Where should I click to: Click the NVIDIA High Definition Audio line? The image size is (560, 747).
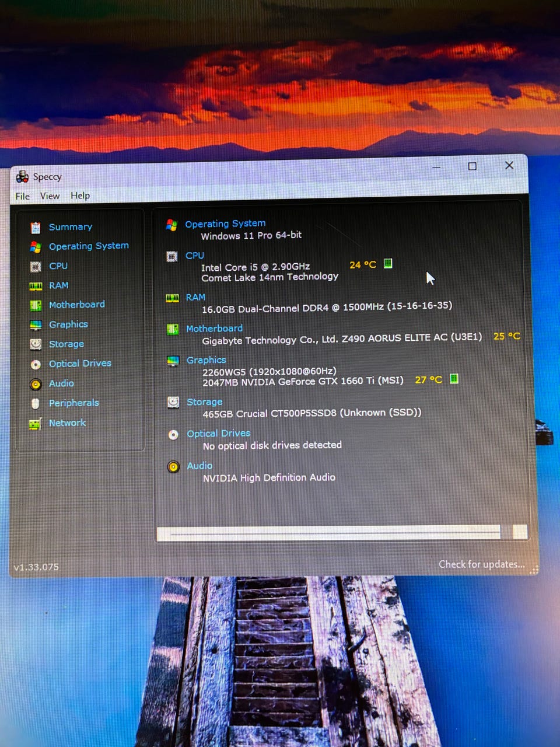269,478
